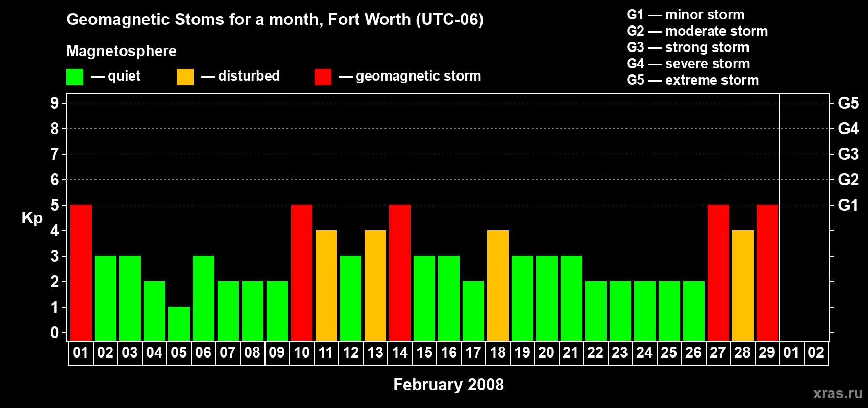Screen dimensions: 868x408
Task: Click the date label 26
Action: click(693, 352)
